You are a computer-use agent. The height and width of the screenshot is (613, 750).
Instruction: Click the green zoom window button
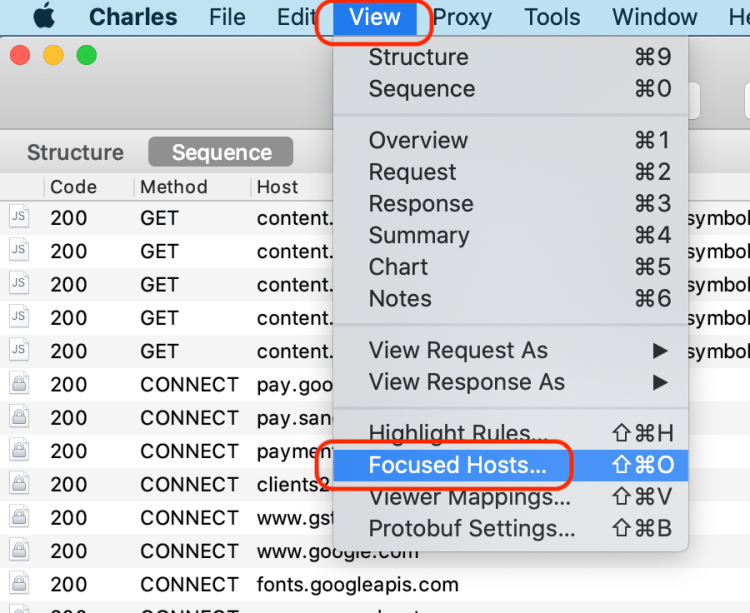pyautogui.click(x=87, y=55)
